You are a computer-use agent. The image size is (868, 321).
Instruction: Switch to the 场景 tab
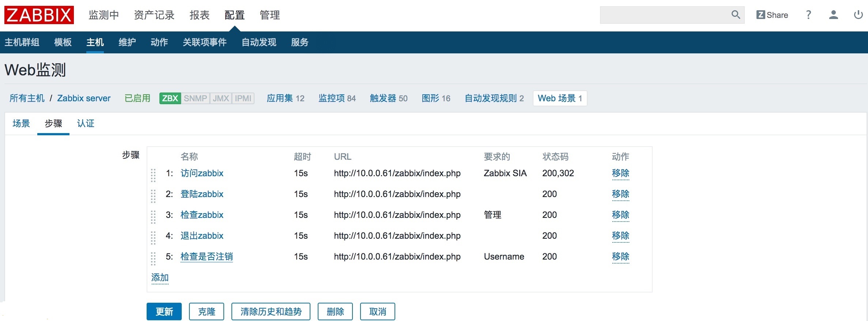pos(21,124)
